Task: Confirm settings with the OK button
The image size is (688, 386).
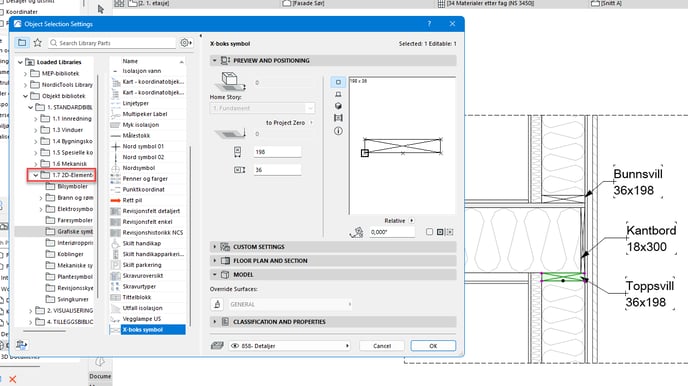Action: (433, 346)
